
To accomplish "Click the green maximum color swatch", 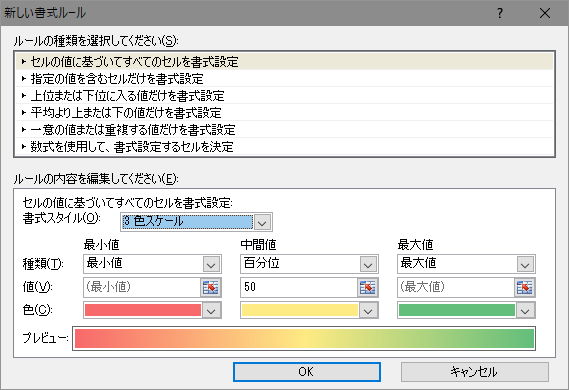I will click(x=457, y=311).
